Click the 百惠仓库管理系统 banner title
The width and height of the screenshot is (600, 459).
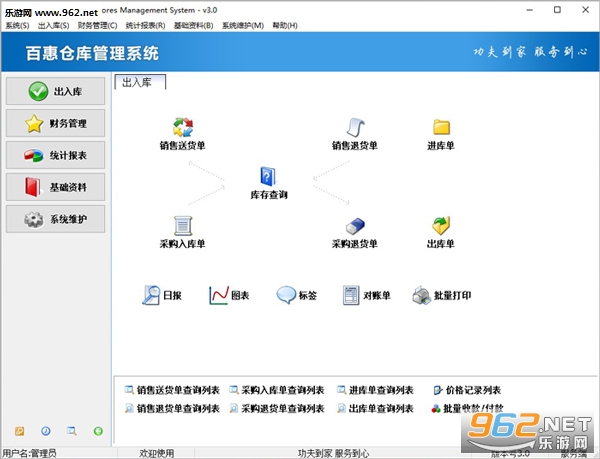(92, 53)
